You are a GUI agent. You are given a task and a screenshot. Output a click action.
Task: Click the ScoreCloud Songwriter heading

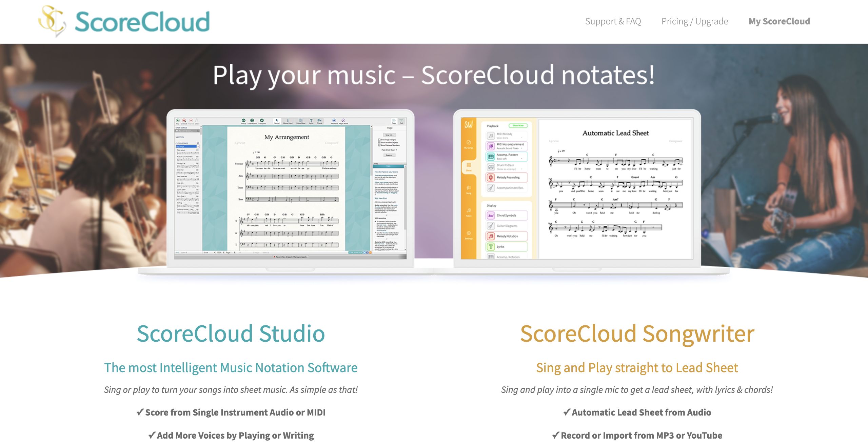pos(637,334)
